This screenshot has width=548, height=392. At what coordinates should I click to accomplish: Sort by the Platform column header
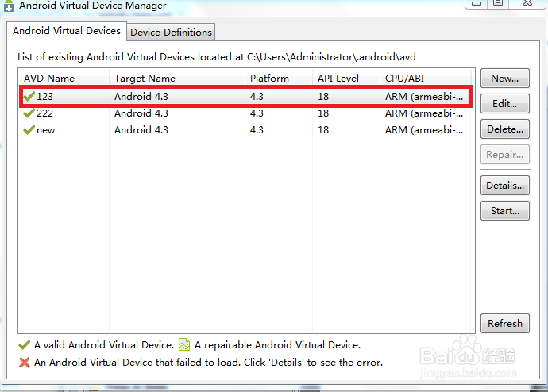279,79
